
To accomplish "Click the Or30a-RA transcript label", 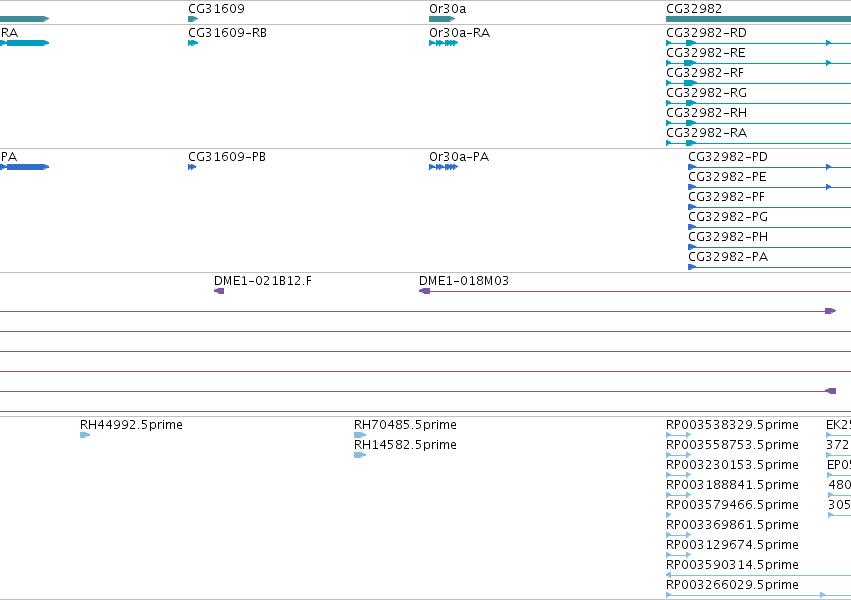I will (x=459, y=33).
